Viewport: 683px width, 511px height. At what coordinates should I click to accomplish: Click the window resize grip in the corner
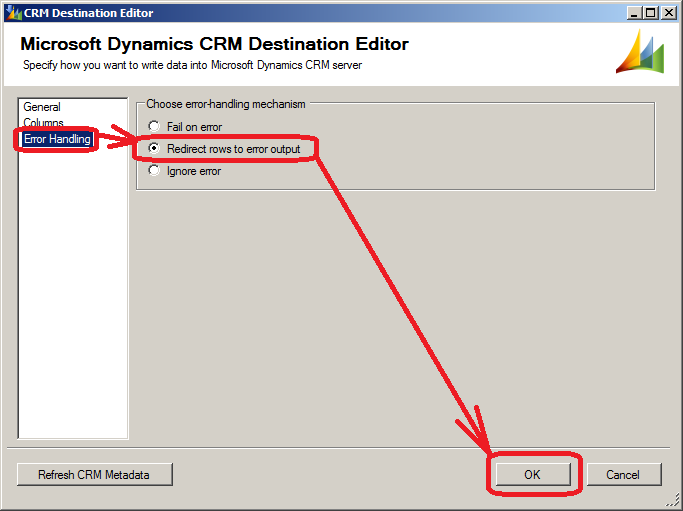pyautogui.click(x=673, y=501)
